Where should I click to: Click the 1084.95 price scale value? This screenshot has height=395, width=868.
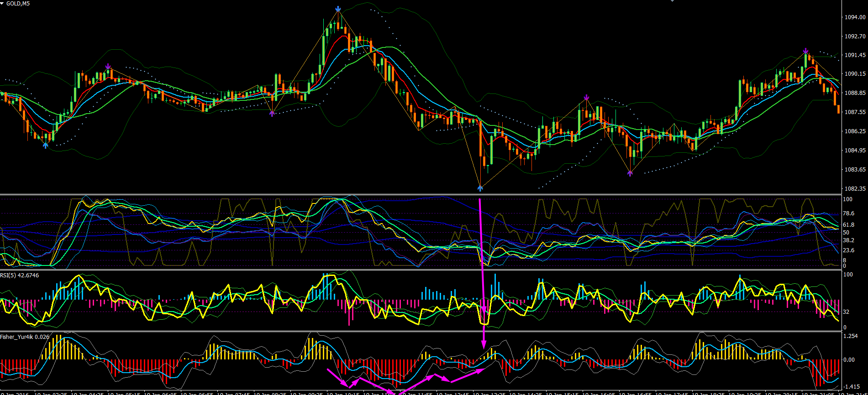(855, 151)
